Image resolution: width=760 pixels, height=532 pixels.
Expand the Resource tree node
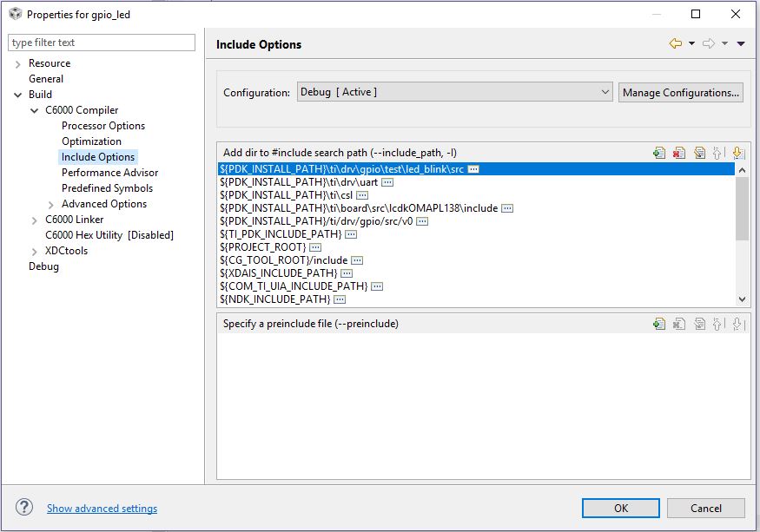(18, 63)
